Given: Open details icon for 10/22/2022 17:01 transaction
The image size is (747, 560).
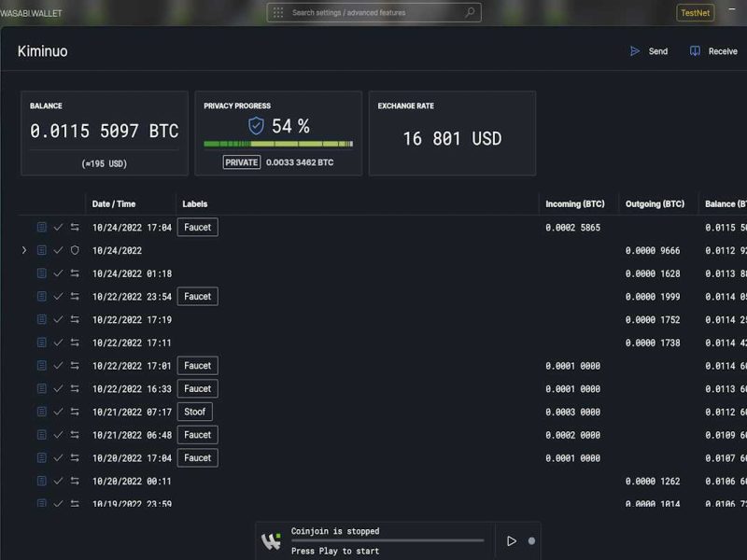Looking at the screenshot, I should tap(42, 366).
